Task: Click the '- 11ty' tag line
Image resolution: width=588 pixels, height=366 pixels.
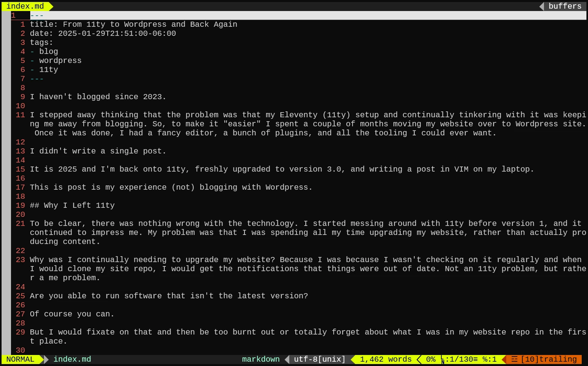Action: tap(44, 70)
